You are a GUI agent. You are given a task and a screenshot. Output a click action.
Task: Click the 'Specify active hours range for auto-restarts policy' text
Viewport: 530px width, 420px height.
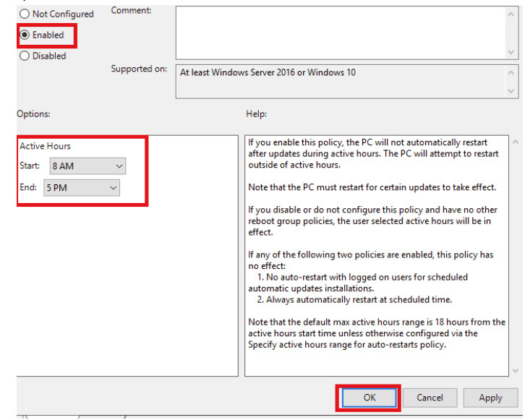point(347,345)
